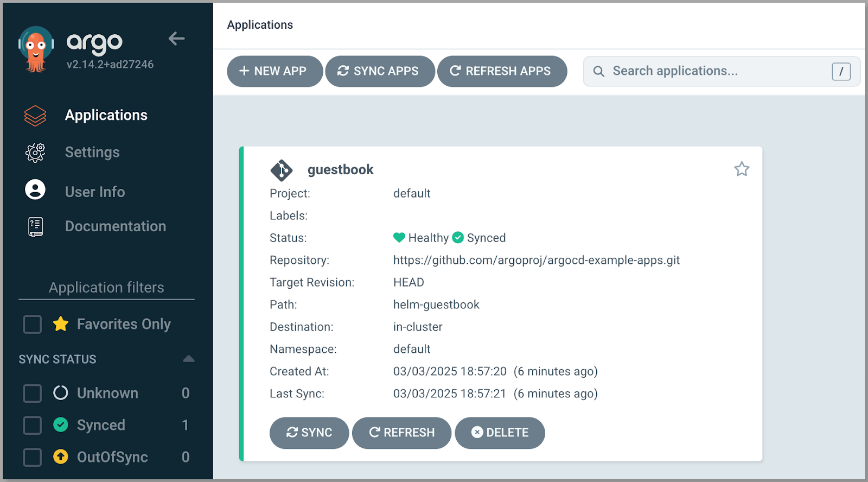This screenshot has height=482, width=868.
Task: Click the Argo octopus logo
Action: click(x=36, y=49)
